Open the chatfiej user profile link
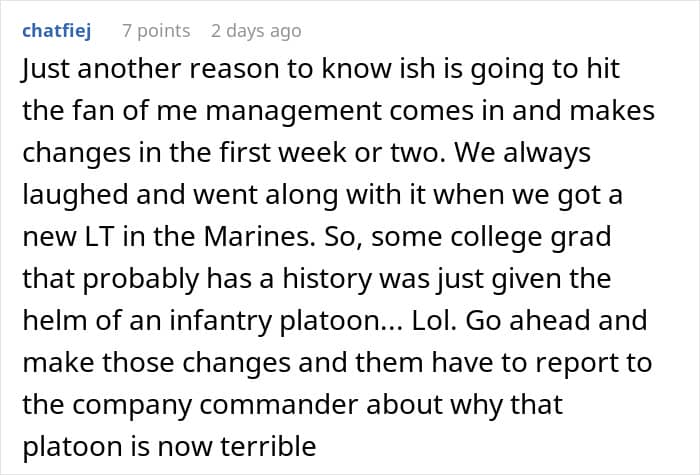This screenshot has width=700, height=475. [57, 31]
